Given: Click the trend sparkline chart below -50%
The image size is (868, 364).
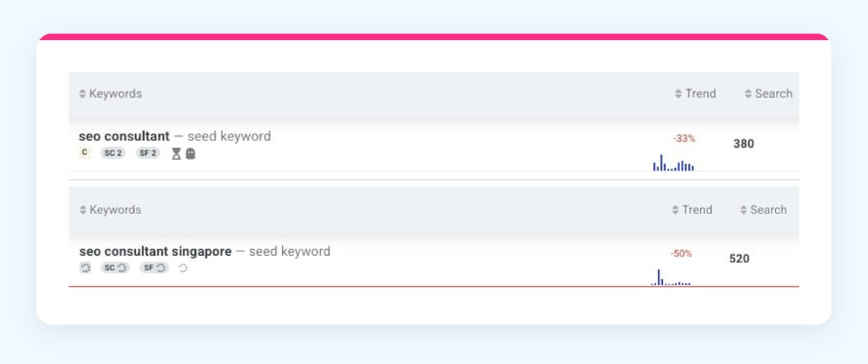Looking at the screenshot, I should (671, 278).
